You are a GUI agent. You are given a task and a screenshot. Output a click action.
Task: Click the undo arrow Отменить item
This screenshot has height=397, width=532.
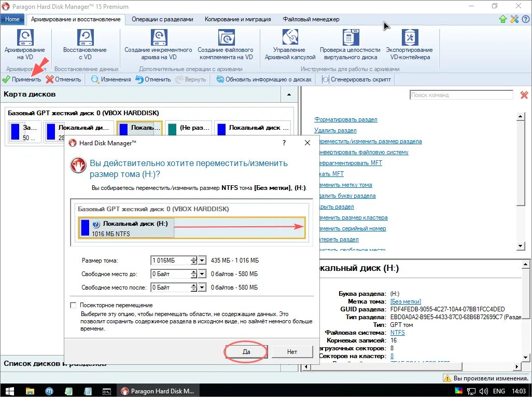[x=153, y=79]
